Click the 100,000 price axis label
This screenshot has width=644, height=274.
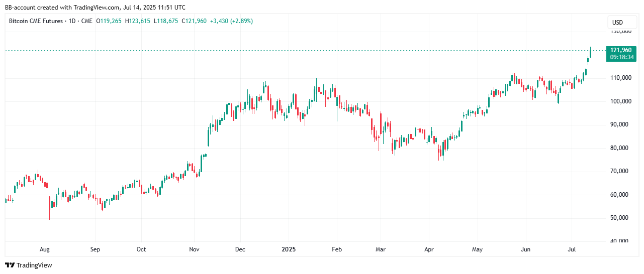[x=621, y=101]
